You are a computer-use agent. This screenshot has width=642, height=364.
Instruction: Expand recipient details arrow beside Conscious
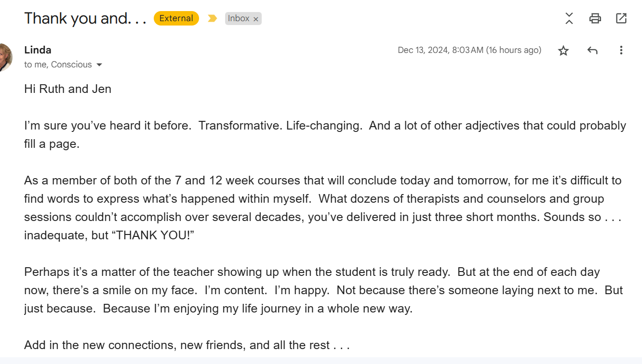(99, 65)
